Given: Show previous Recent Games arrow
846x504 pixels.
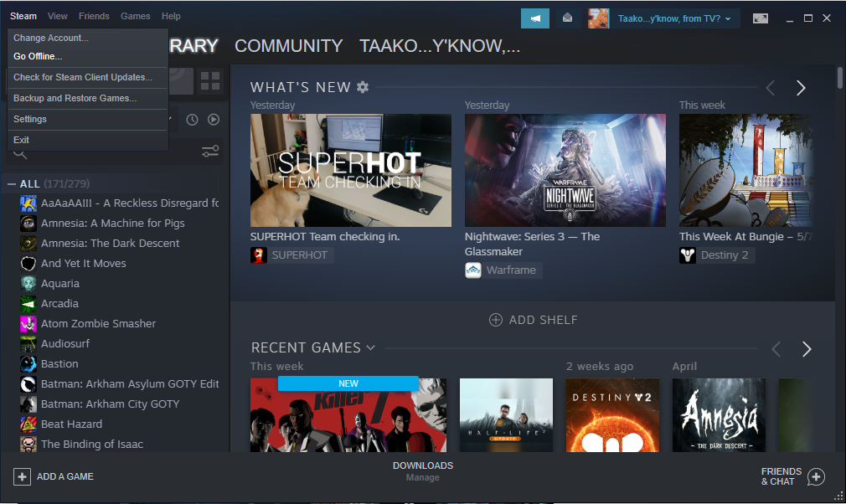Looking at the screenshot, I should (x=776, y=349).
